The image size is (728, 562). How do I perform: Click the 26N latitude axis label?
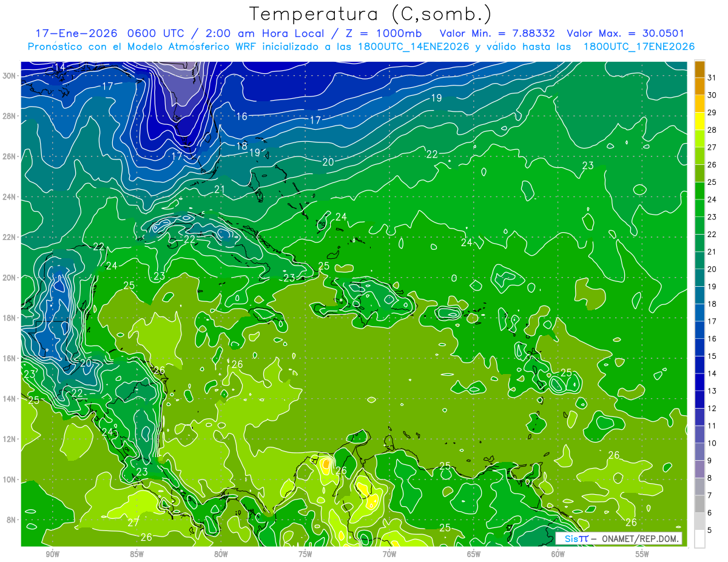[x=10, y=156]
